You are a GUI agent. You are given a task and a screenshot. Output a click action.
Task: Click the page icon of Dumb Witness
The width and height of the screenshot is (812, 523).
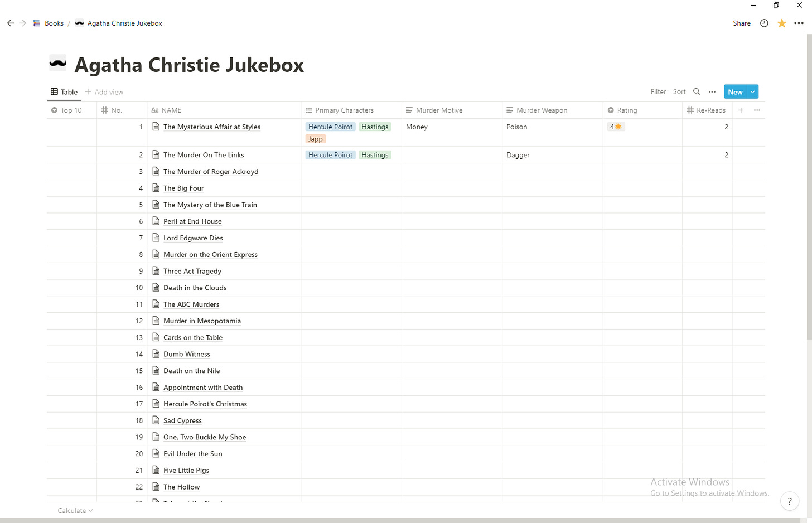[156, 354]
